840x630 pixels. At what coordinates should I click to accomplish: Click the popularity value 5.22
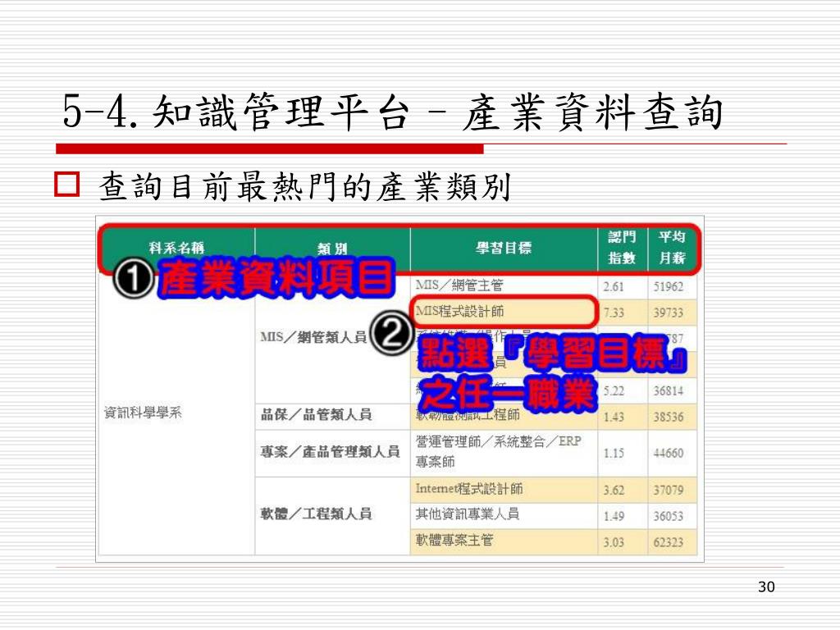point(614,391)
